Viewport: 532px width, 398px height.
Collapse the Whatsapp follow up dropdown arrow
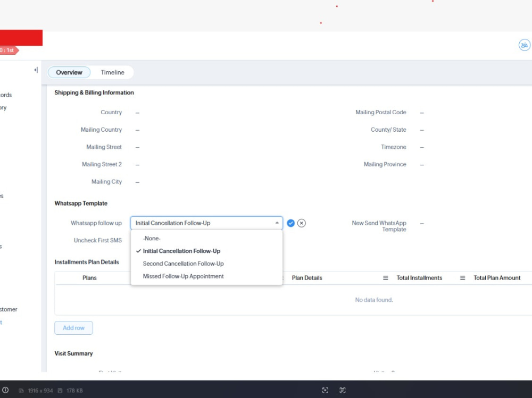pyautogui.click(x=277, y=223)
